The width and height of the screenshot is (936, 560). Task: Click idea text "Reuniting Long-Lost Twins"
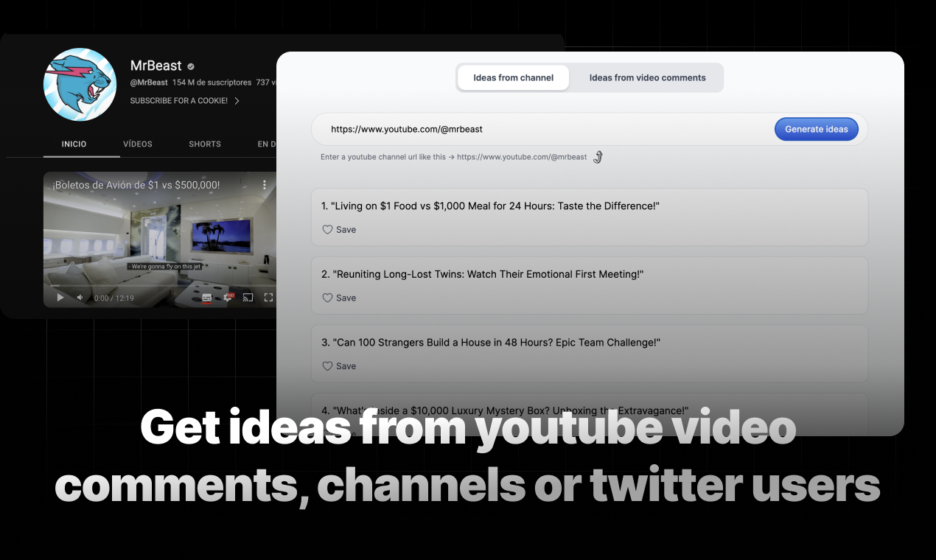point(482,274)
